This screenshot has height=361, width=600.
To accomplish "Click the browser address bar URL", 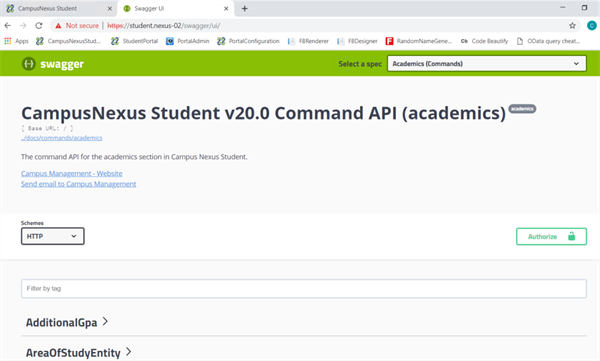I will pos(164,26).
